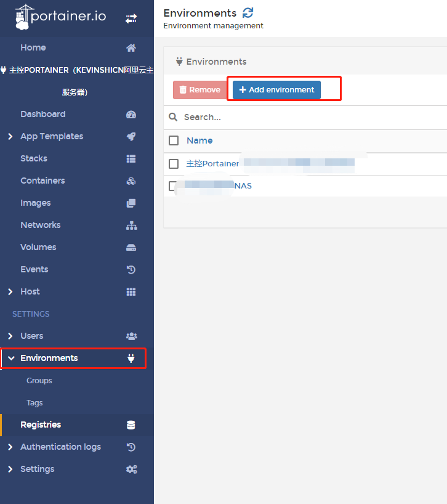
Task: Expand the Host submenu chevron
Action: [x=10, y=292]
